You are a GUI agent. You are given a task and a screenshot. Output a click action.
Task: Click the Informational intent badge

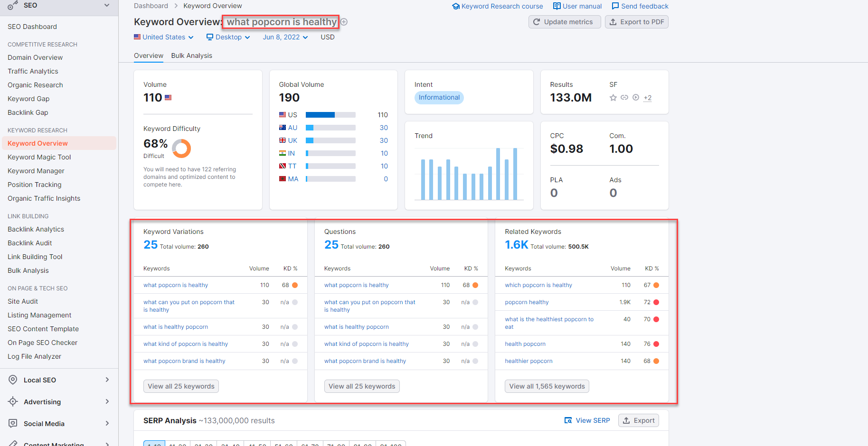[x=439, y=97]
